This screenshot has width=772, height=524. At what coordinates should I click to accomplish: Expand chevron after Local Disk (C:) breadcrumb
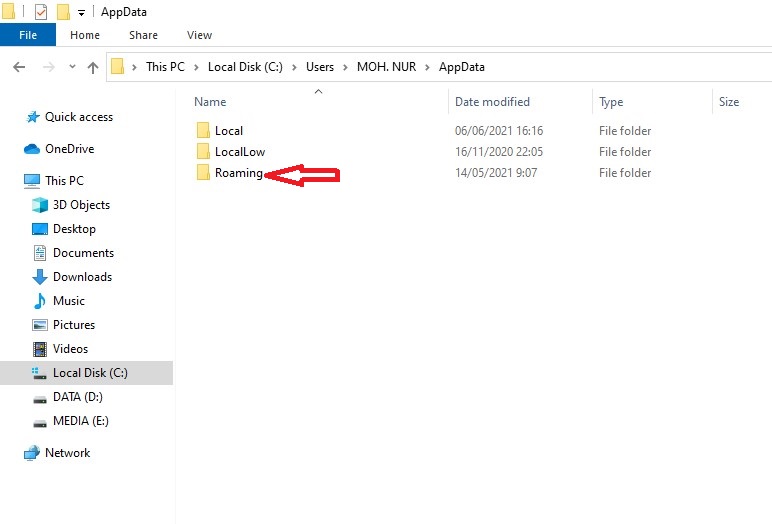[294, 67]
